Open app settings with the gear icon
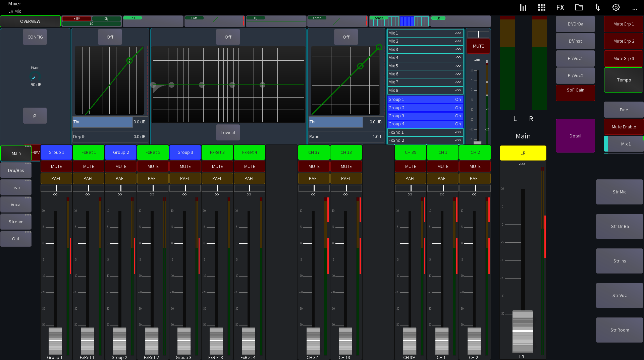The width and height of the screenshot is (644, 360). (x=616, y=7)
